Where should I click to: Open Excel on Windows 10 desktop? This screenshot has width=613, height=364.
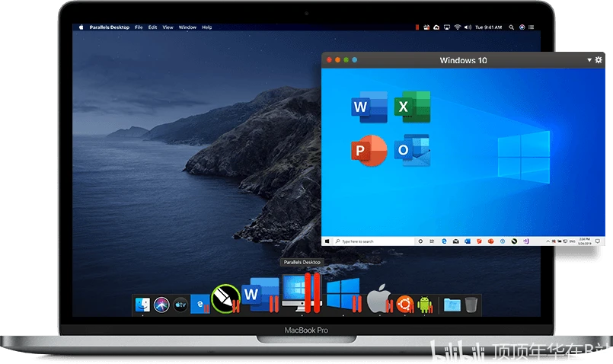click(412, 107)
